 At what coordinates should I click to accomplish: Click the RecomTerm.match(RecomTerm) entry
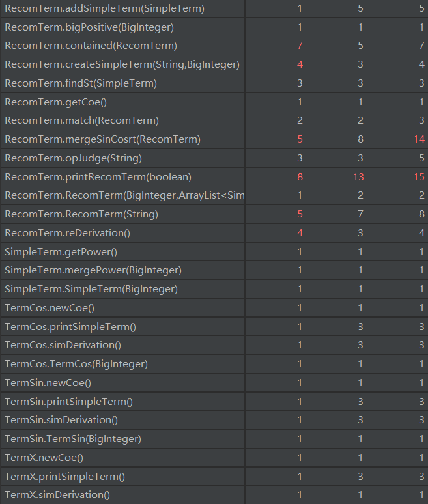(x=81, y=120)
